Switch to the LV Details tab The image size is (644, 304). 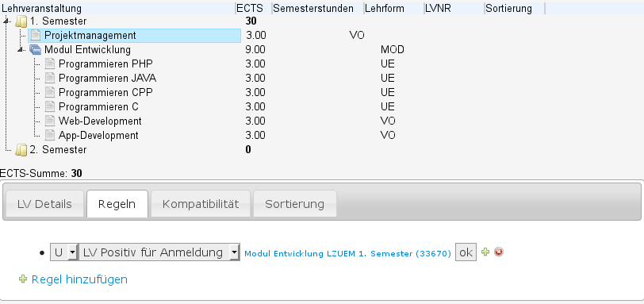coord(44,204)
